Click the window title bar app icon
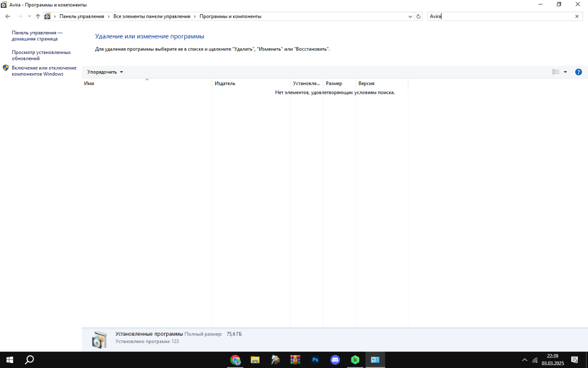The image size is (588, 368). click(4, 4)
